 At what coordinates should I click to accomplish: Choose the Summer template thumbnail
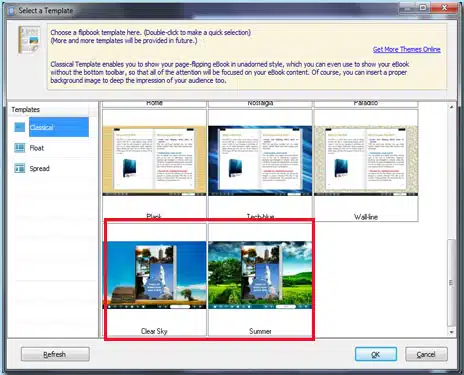click(260, 275)
